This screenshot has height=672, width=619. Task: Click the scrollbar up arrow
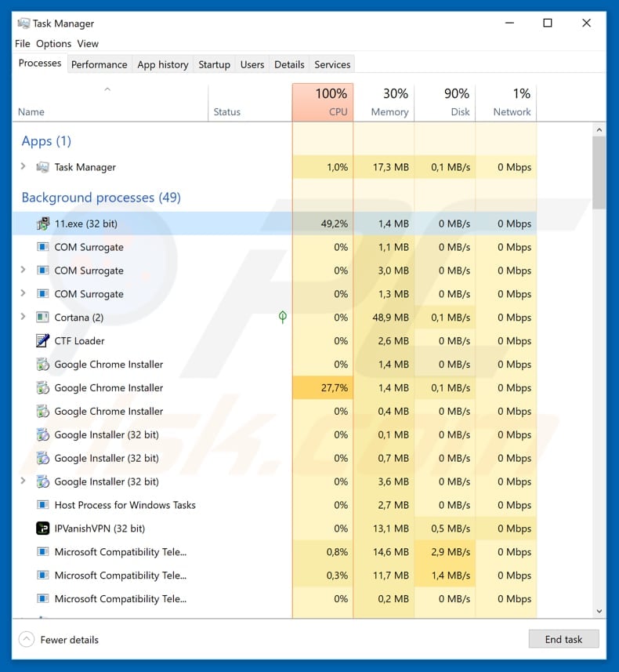pos(599,129)
